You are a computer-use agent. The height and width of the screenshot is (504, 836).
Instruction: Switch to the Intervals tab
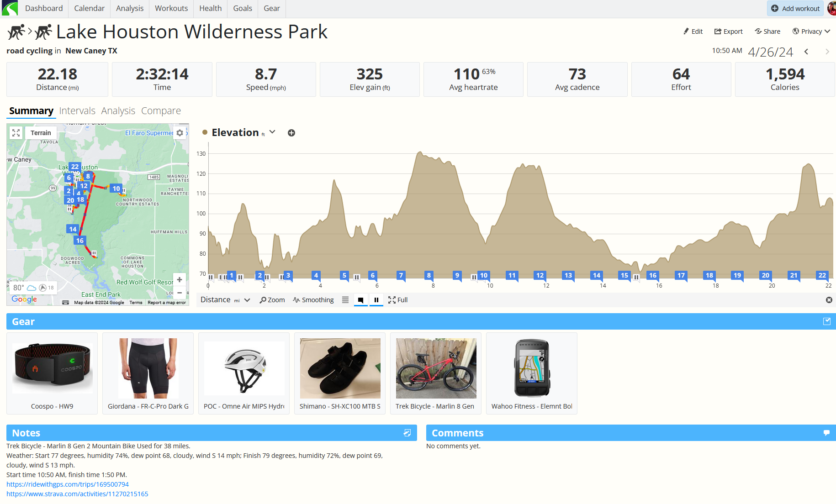[x=77, y=111]
